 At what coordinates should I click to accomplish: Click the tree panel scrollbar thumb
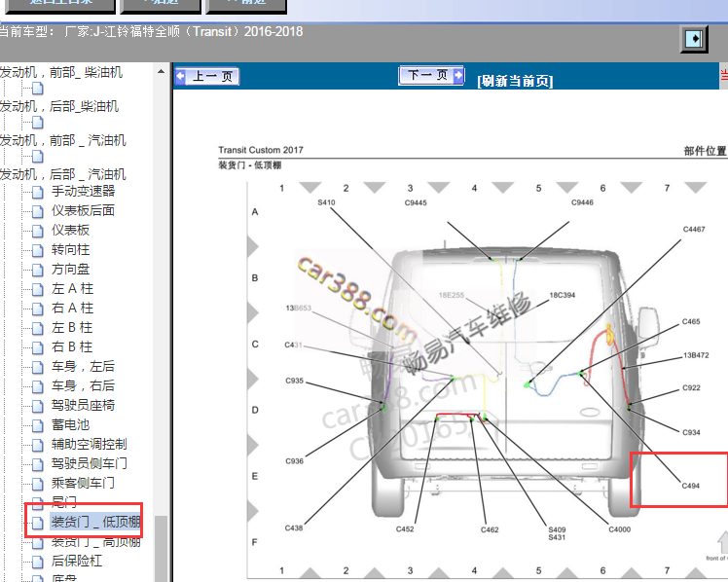[161, 549]
